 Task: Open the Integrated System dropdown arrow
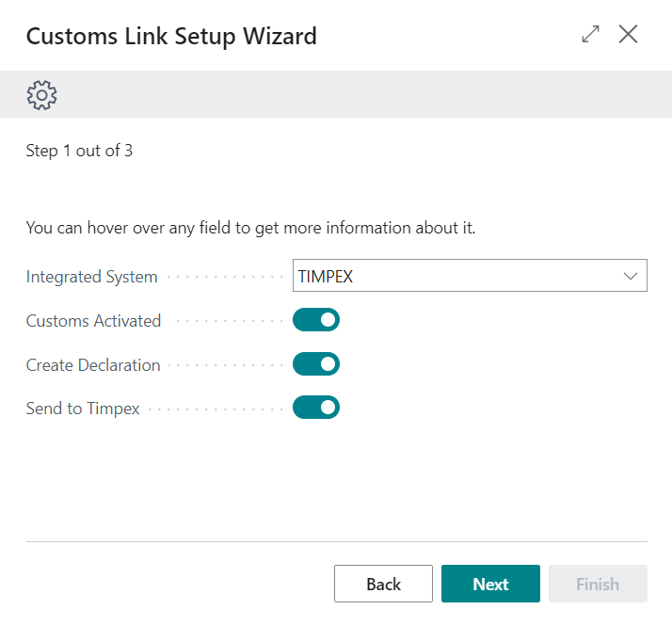(630, 277)
